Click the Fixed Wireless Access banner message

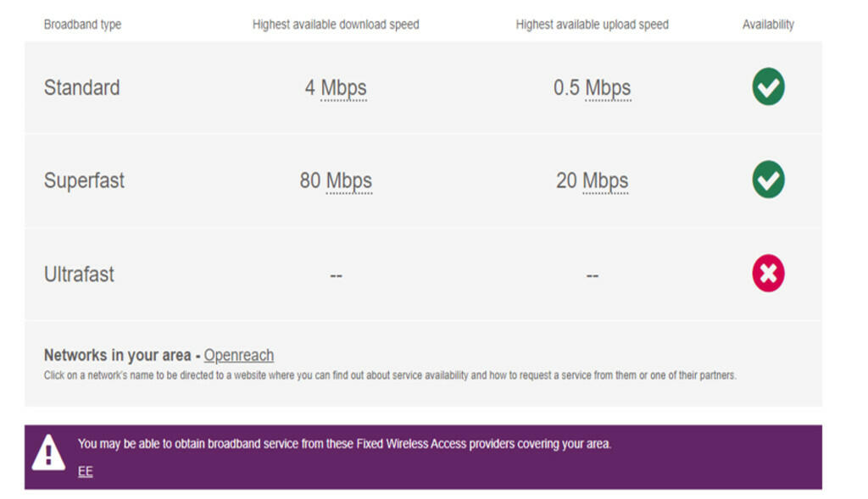tap(344, 444)
